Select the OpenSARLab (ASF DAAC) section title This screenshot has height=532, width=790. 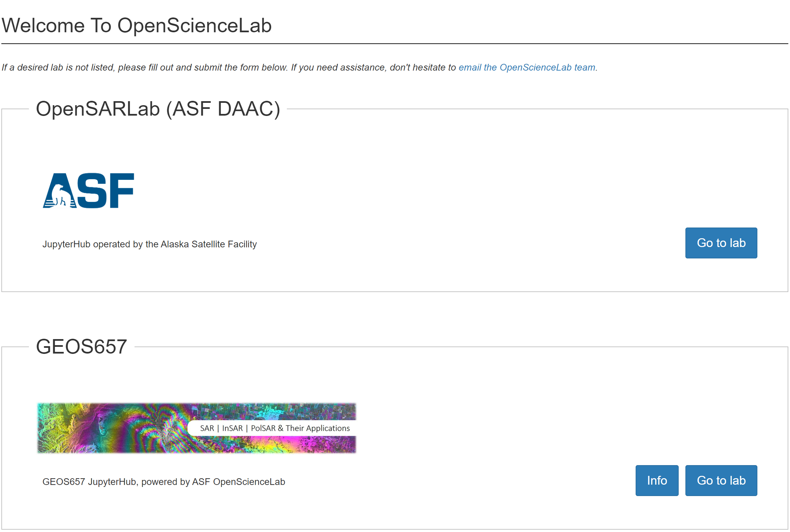(158, 109)
